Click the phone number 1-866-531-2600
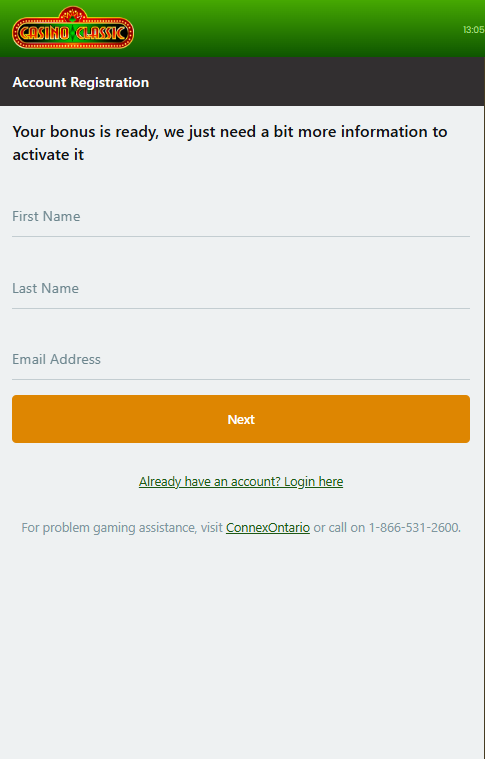 [413, 527]
